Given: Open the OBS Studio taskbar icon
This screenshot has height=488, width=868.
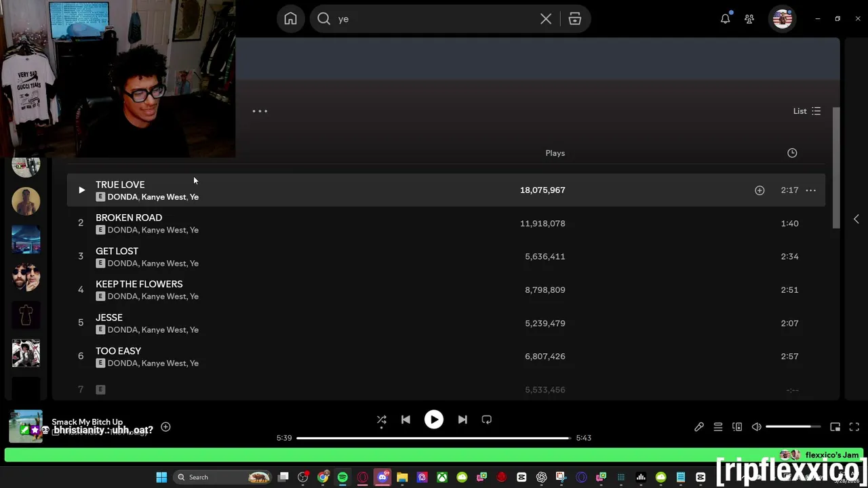Looking at the screenshot, I should tap(302, 477).
